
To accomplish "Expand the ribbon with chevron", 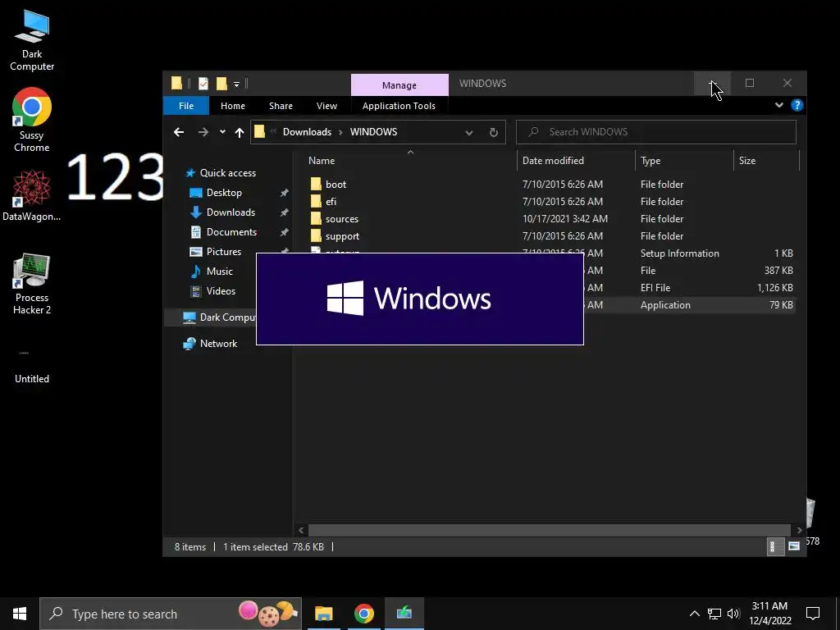I will pos(779,105).
